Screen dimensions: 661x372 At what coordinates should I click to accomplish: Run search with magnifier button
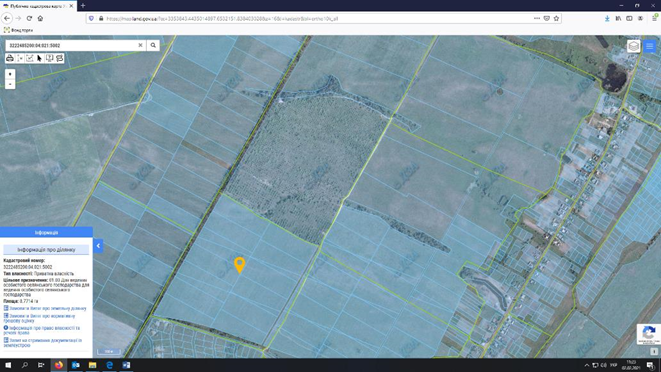(153, 45)
